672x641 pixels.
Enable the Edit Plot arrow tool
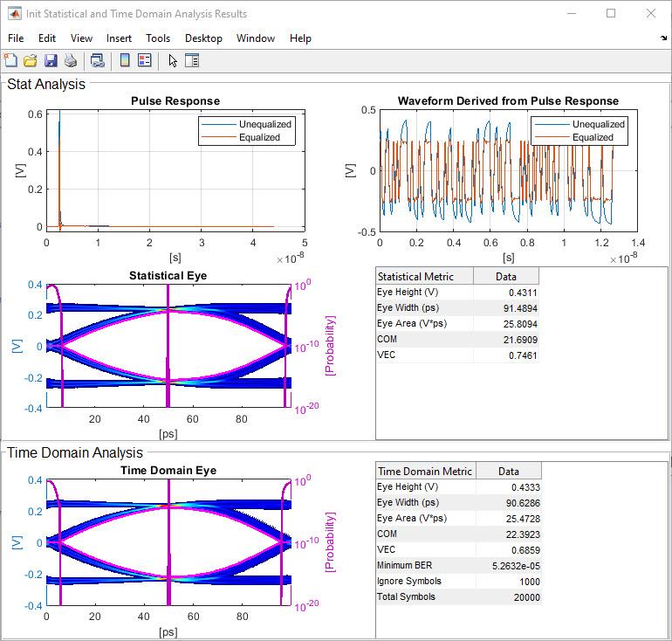[173, 60]
